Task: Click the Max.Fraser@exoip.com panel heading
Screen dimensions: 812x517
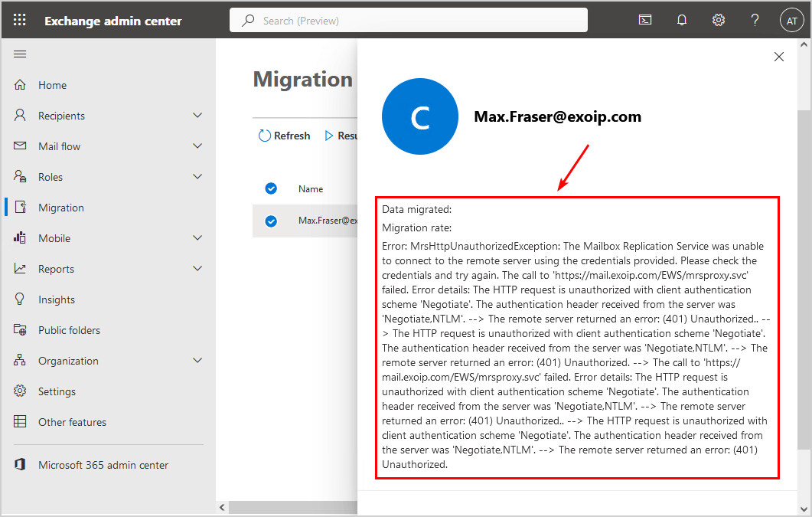Action: (558, 117)
